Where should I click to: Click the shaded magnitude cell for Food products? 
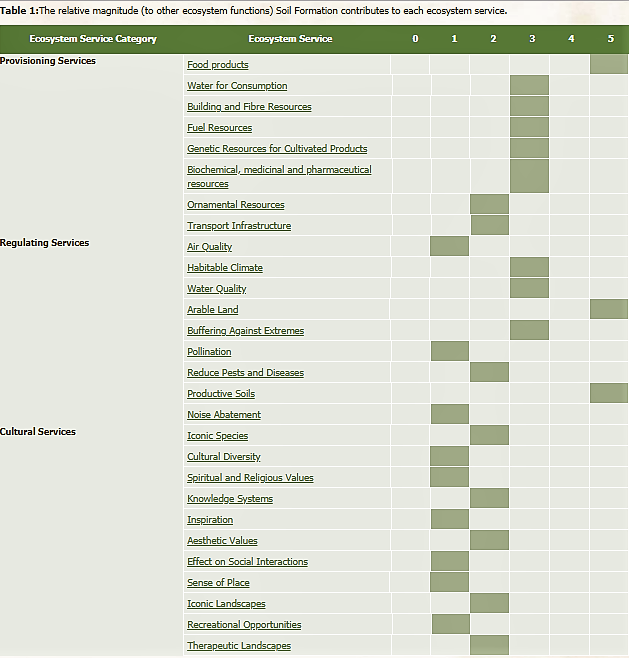coord(609,64)
